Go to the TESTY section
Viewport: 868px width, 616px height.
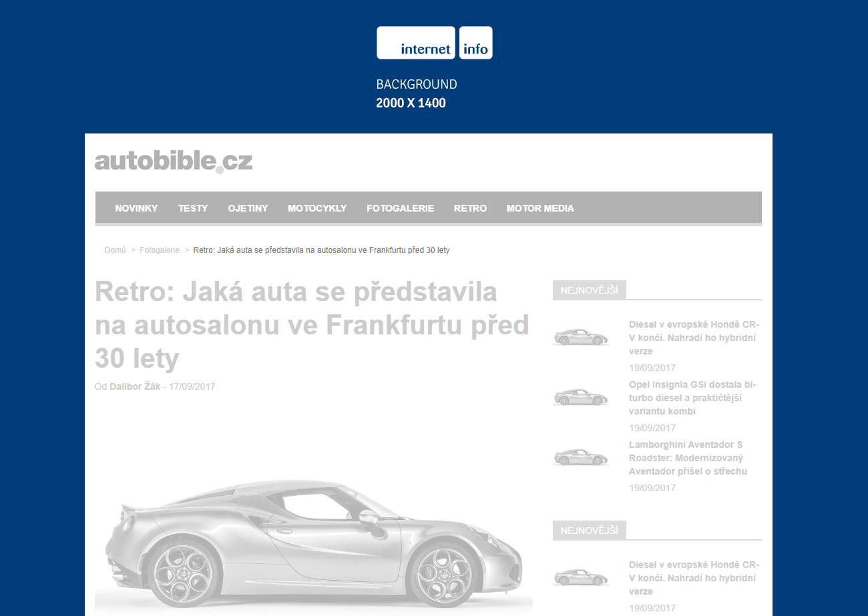coord(193,208)
